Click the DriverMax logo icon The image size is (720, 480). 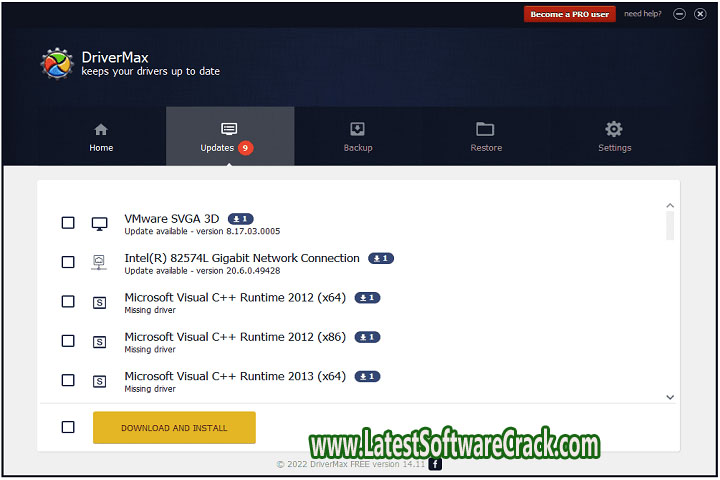pyautogui.click(x=57, y=64)
